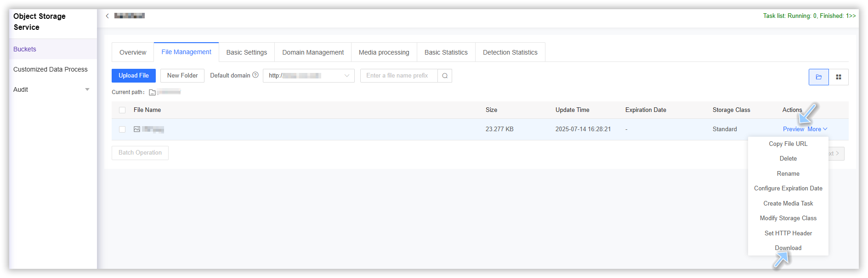Click the Default domain help icon

(x=255, y=75)
